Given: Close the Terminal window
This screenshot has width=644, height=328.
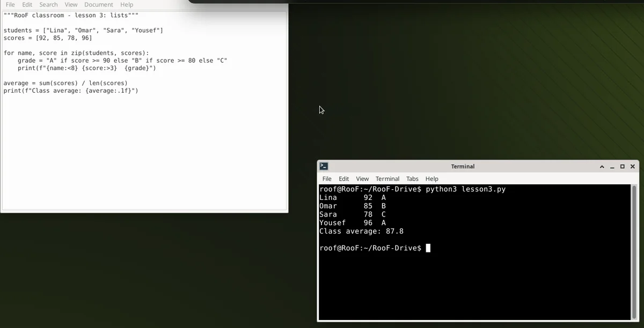Looking at the screenshot, I should tap(633, 167).
